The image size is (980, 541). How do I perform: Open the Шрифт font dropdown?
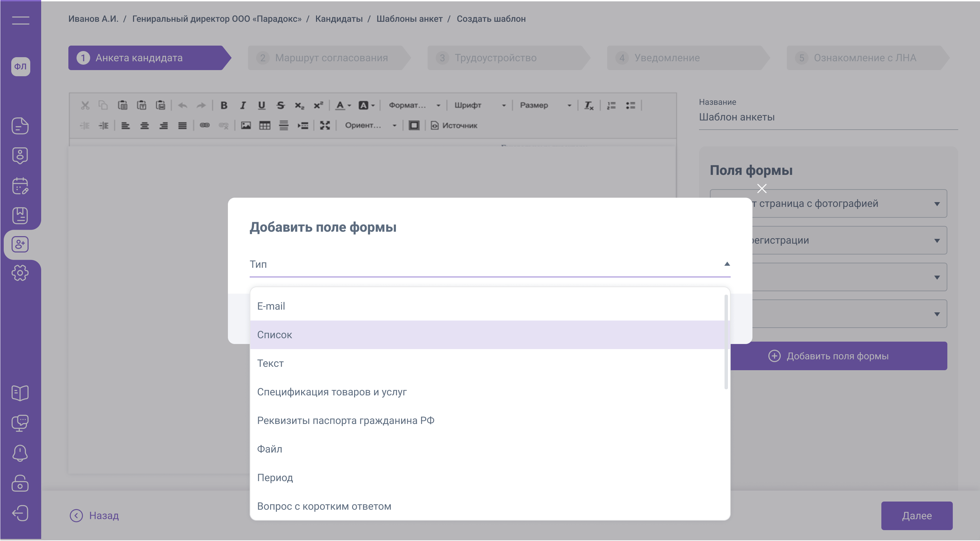pos(479,105)
